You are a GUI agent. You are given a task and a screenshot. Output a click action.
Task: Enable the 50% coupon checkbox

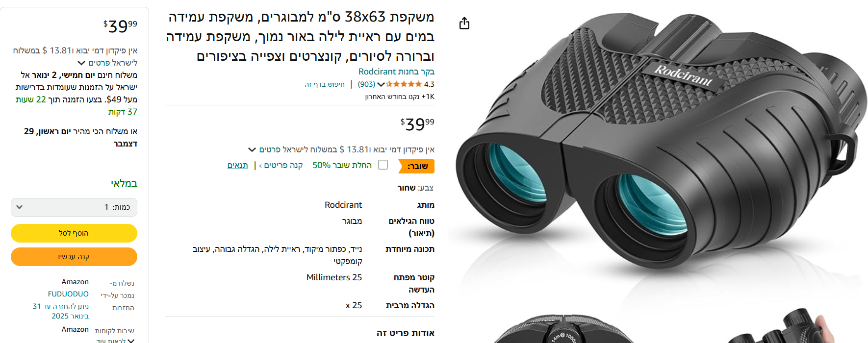[x=383, y=165]
